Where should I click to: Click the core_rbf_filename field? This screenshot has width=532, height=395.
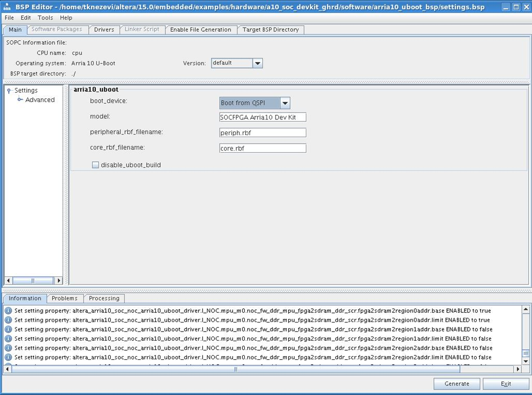tap(262, 148)
